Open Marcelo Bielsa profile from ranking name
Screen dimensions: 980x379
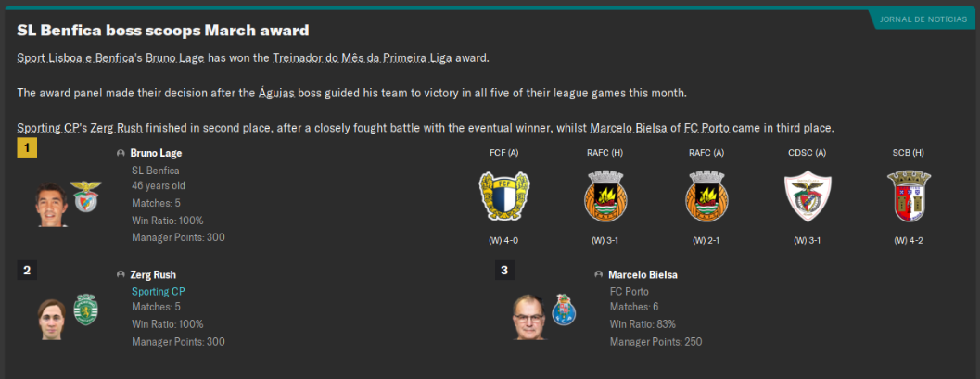[643, 274]
